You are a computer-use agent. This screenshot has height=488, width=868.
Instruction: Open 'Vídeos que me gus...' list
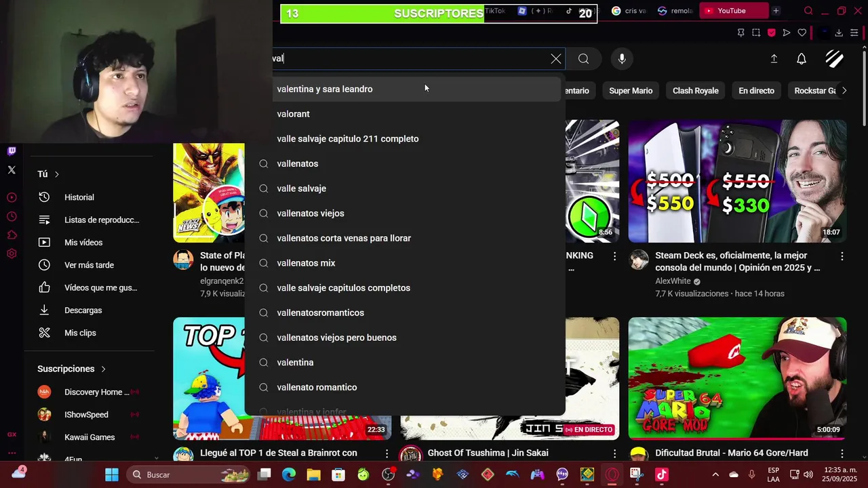pos(90,287)
